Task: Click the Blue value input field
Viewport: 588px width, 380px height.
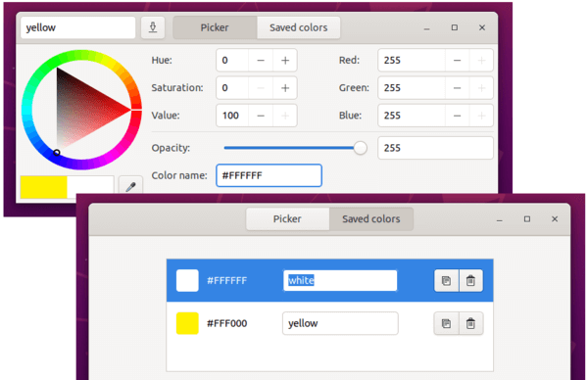Action: click(x=412, y=116)
